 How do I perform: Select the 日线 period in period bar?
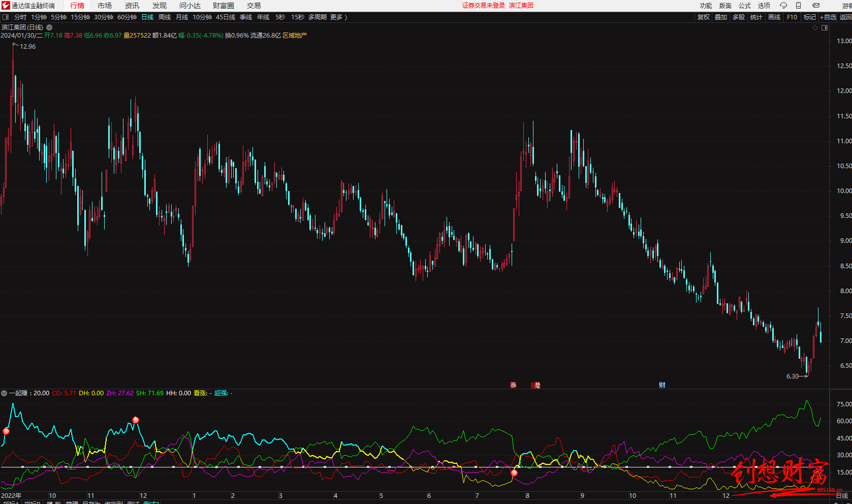[x=147, y=17]
